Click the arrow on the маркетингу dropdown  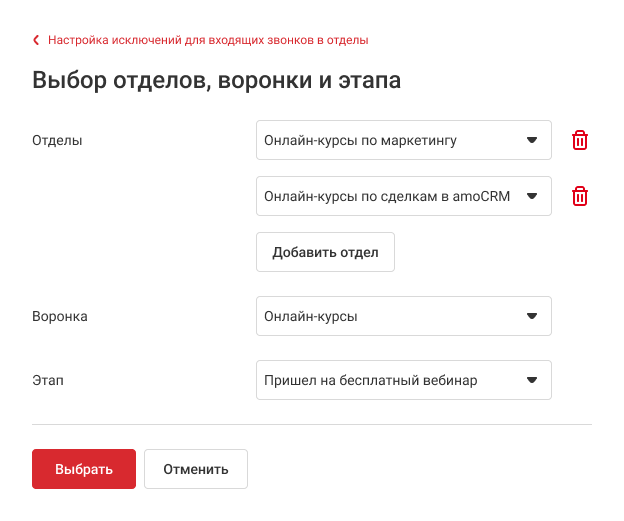[x=532, y=140]
